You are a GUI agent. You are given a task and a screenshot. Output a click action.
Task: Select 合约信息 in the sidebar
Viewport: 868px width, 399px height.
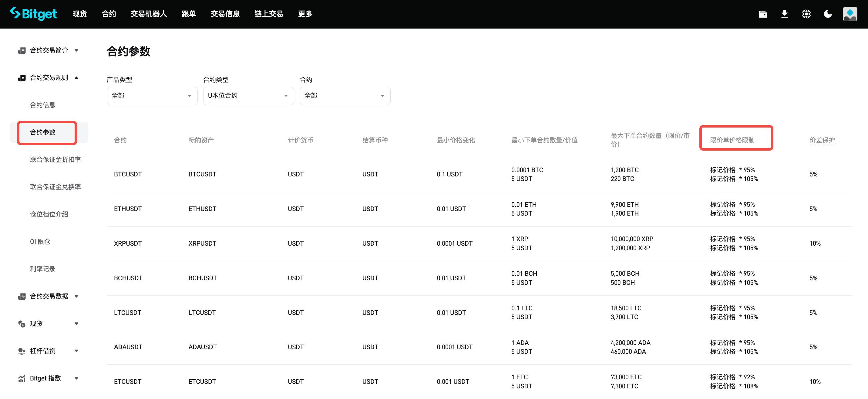pos(43,105)
